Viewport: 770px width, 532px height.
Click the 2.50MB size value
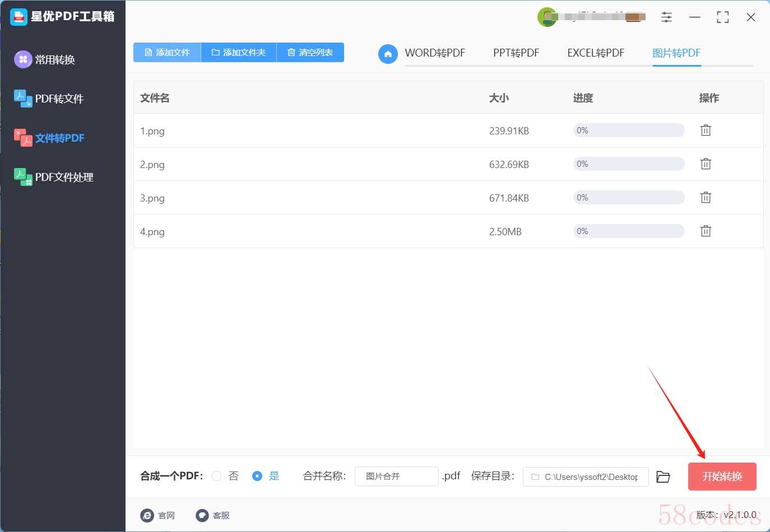(505, 232)
